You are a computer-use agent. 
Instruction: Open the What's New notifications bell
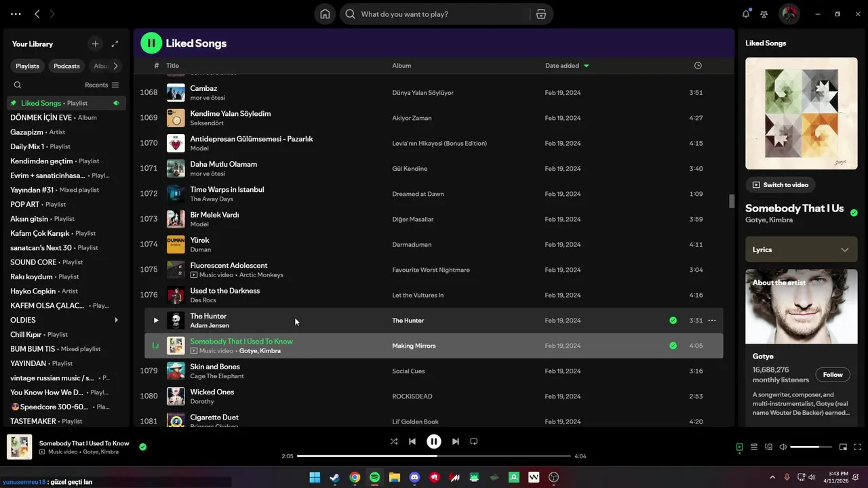pyautogui.click(x=746, y=14)
